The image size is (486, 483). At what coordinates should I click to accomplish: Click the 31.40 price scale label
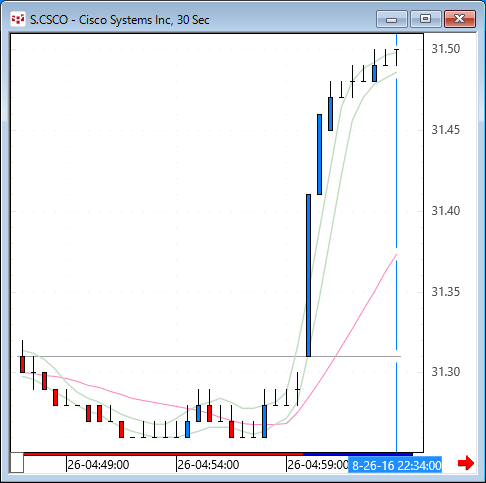[x=446, y=211]
